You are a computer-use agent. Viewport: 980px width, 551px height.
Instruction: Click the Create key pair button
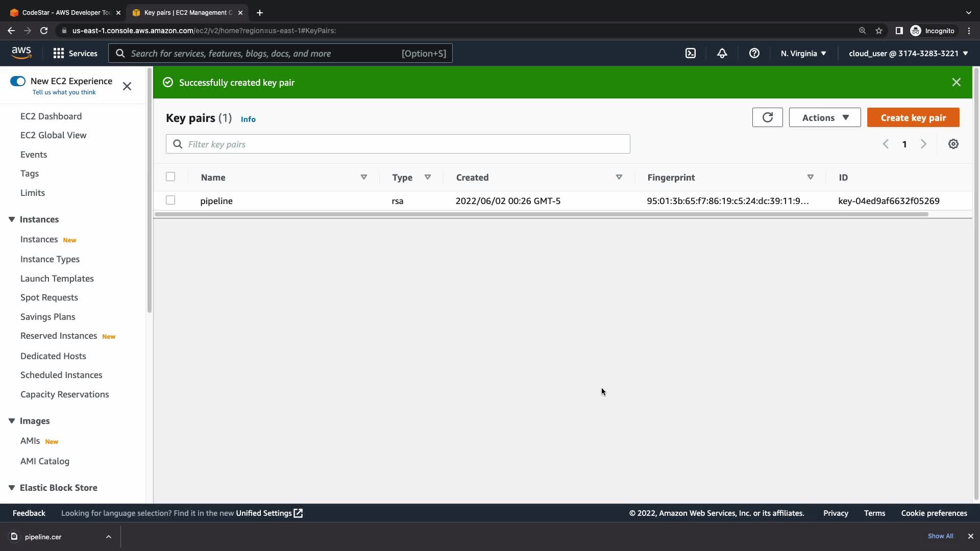coord(913,117)
